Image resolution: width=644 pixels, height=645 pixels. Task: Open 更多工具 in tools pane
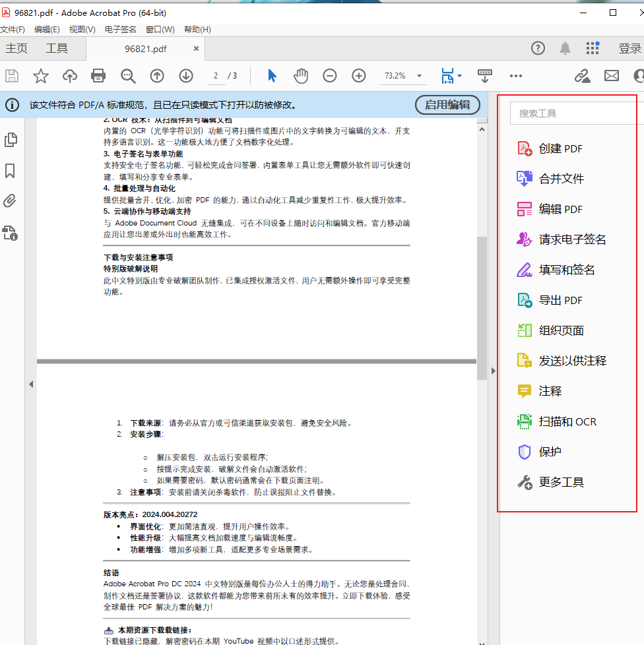550,482
